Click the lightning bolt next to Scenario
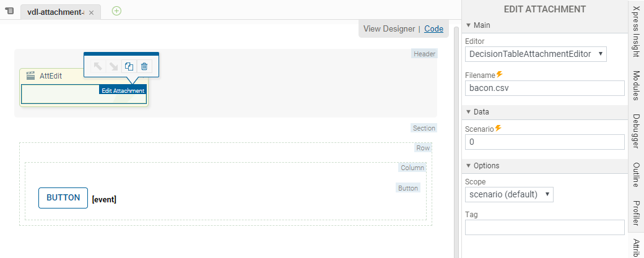This screenshot has height=258, width=644. (498, 129)
